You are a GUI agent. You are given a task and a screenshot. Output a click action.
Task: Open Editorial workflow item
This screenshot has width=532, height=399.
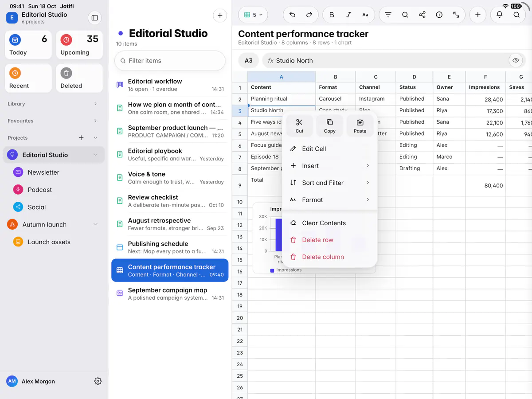(170, 85)
